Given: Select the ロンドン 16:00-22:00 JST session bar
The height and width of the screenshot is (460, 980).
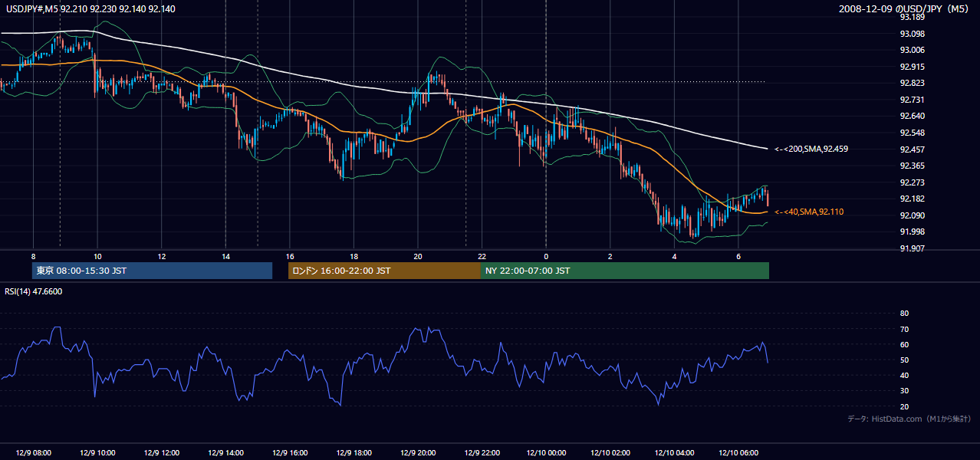Looking at the screenshot, I should pyautogui.click(x=384, y=271).
